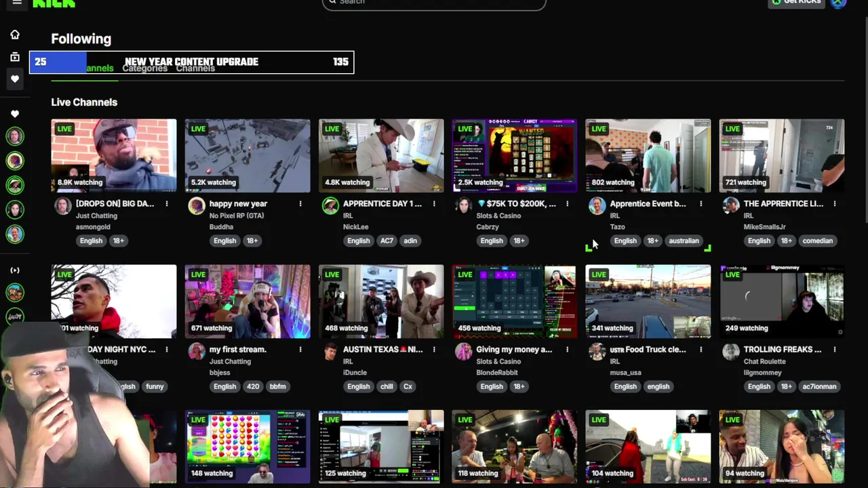Open the three-dot menu for Tazo's stream

click(x=701, y=204)
